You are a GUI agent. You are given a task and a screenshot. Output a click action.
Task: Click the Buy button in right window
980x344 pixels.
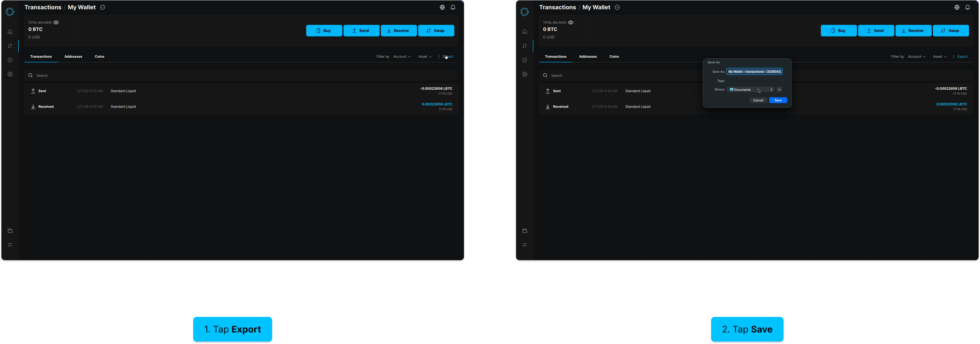coord(839,30)
